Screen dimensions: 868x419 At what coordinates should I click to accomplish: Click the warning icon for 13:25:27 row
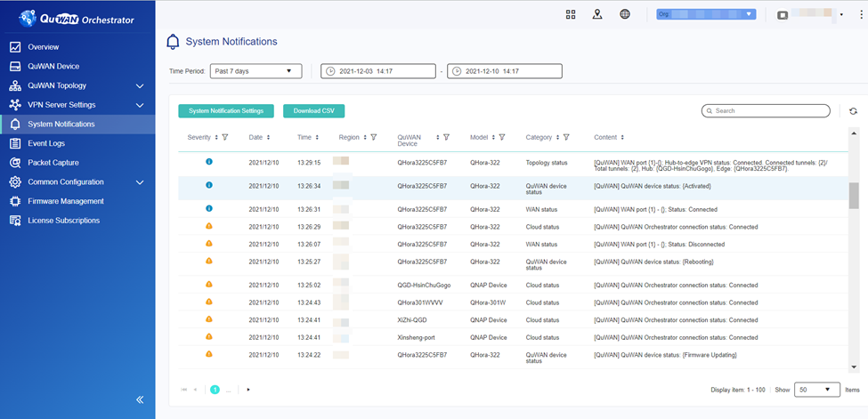point(208,260)
